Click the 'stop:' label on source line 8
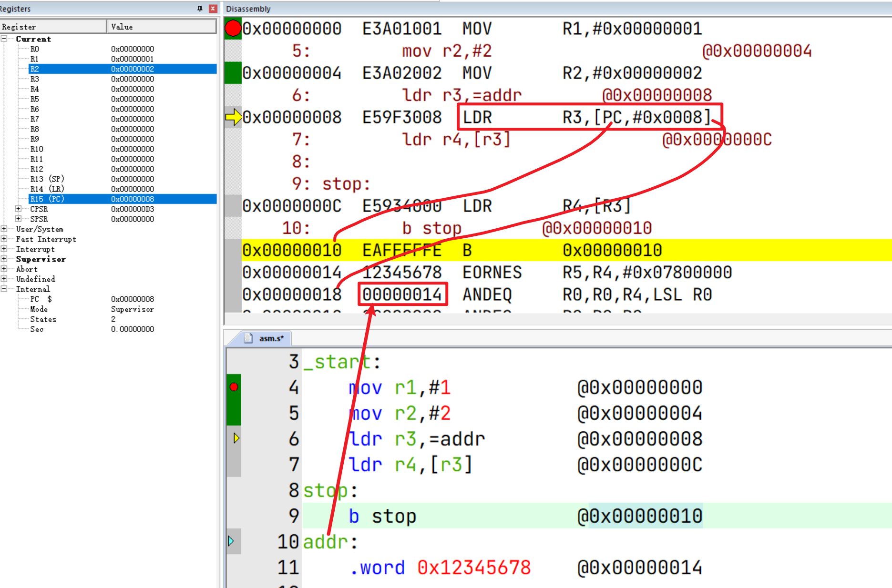 330,490
